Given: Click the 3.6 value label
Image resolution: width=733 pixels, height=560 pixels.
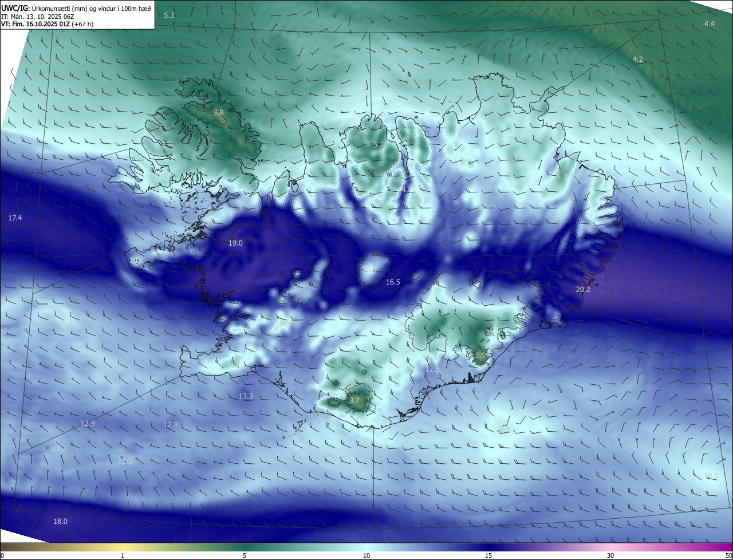Looking at the screenshot, I should point(480,356).
